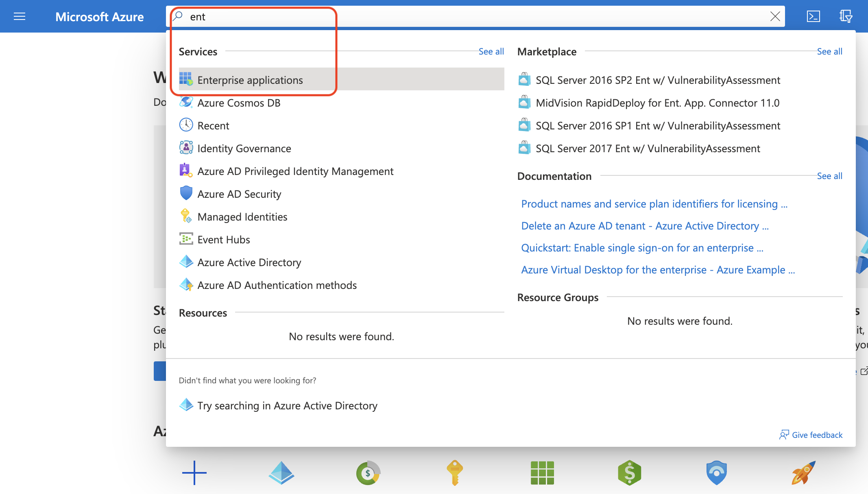Click the Create a resource plus icon
The image size is (868, 494).
[194, 473]
